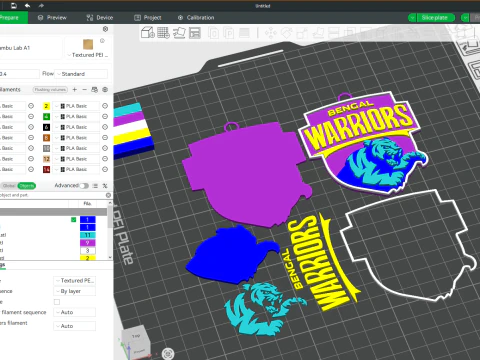
Task: Open PLA Basic dropdown for filament 12
Action: point(76,159)
